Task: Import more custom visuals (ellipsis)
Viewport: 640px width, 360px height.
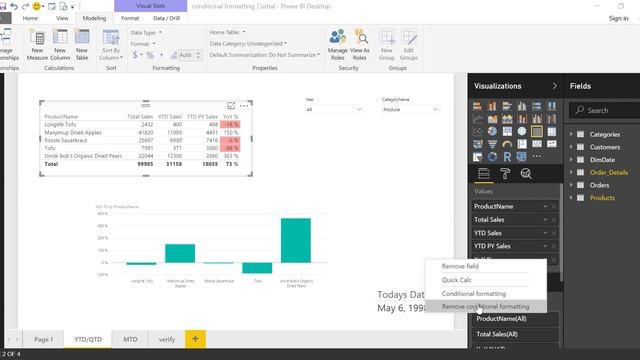Action: tap(537, 156)
